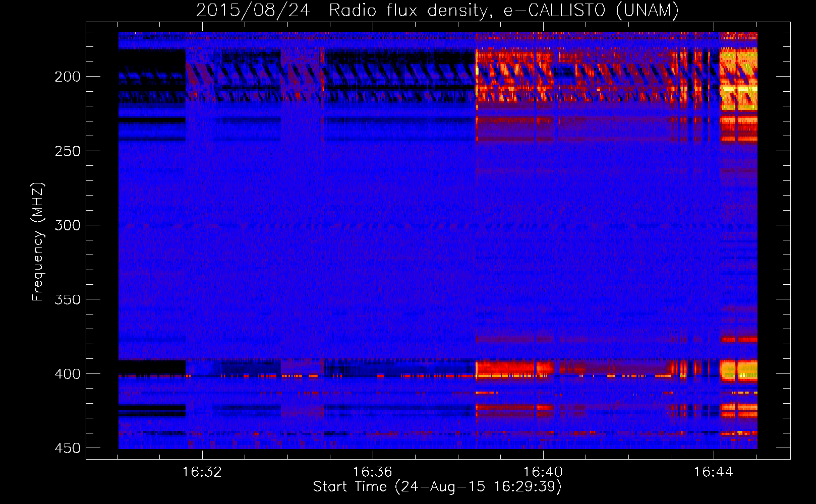Click the bright yellow burst near 400 MHz at 16:44
Viewport: 816px width, 504px height.
[x=738, y=370]
